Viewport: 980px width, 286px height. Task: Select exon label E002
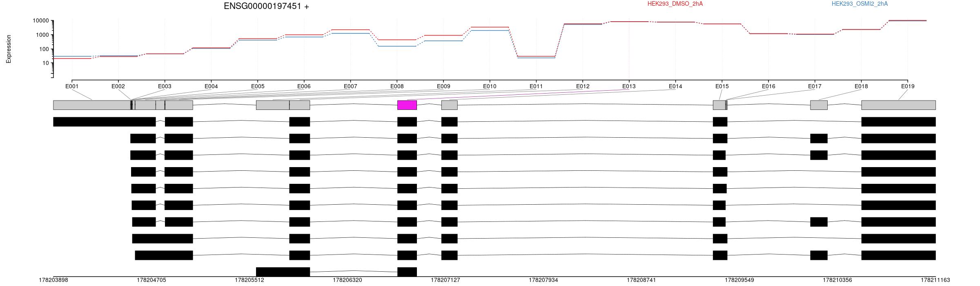[118, 86]
